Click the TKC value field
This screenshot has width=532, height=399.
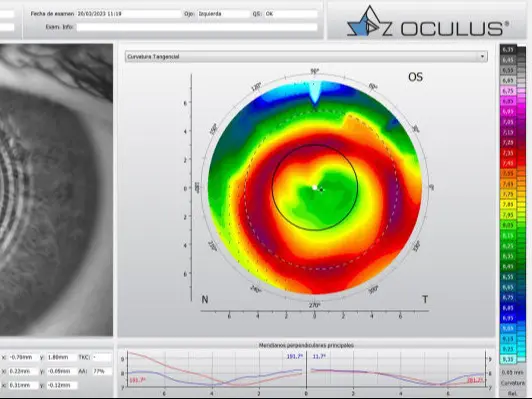point(101,357)
